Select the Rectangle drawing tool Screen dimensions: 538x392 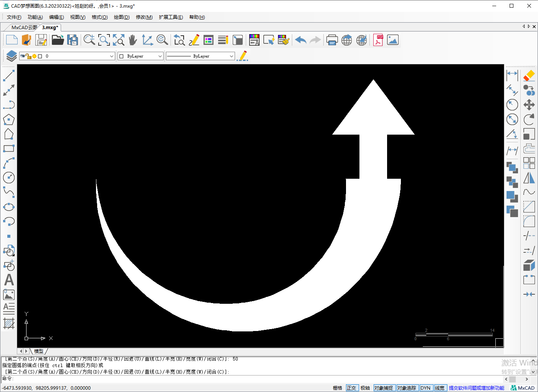pyautogui.click(x=8, y=148)
